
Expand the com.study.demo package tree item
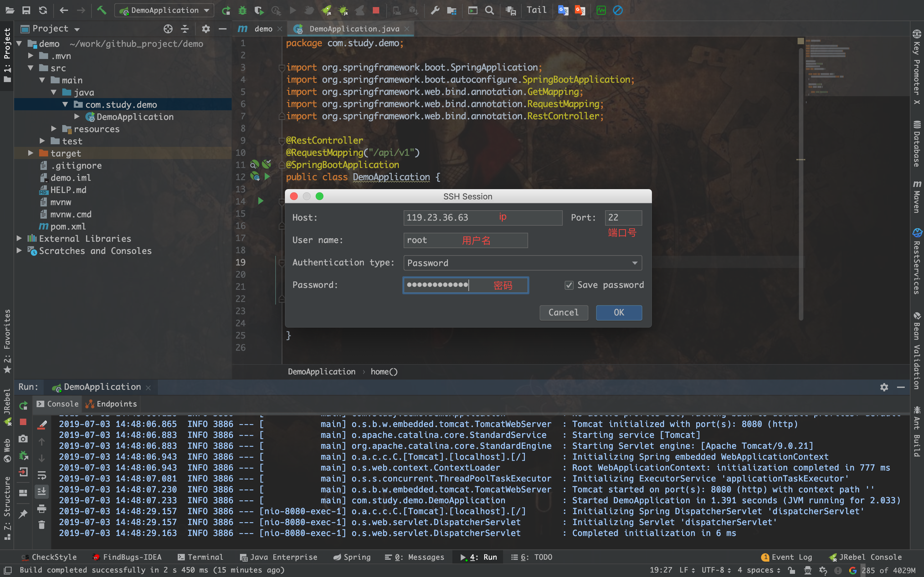[66, 105]
